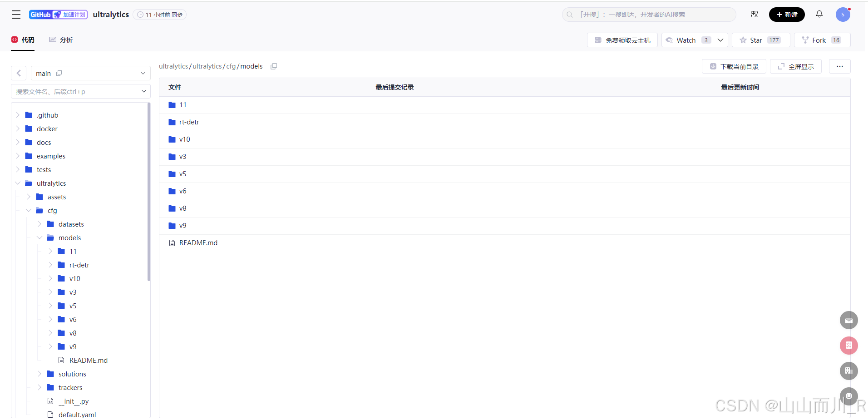Open the user avatar menu

click(843, 15)
